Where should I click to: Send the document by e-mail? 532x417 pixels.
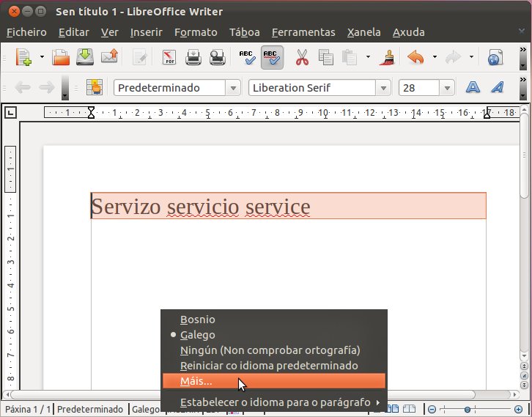[x=109, y=57]
